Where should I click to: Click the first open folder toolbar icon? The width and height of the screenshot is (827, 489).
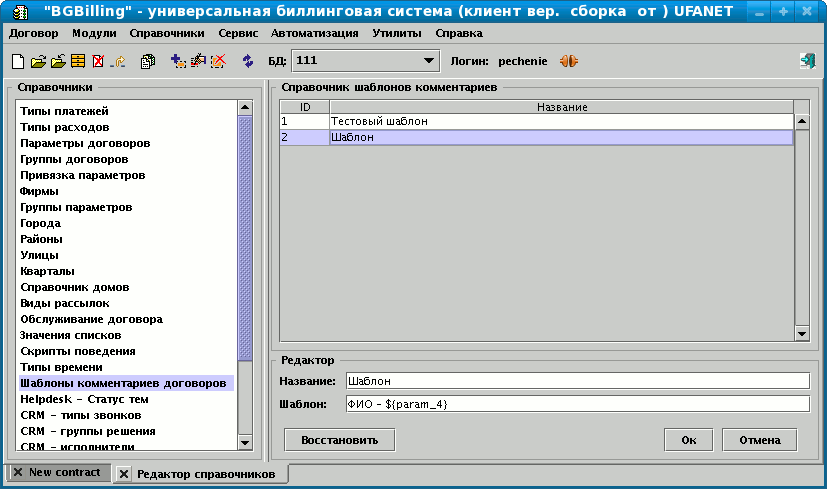click(38, 61)
